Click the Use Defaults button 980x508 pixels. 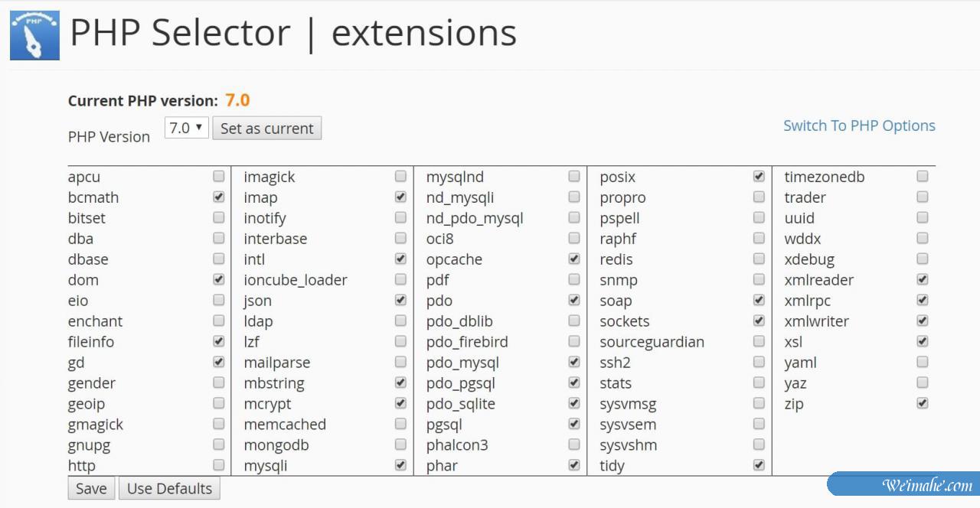click(169, 489)
